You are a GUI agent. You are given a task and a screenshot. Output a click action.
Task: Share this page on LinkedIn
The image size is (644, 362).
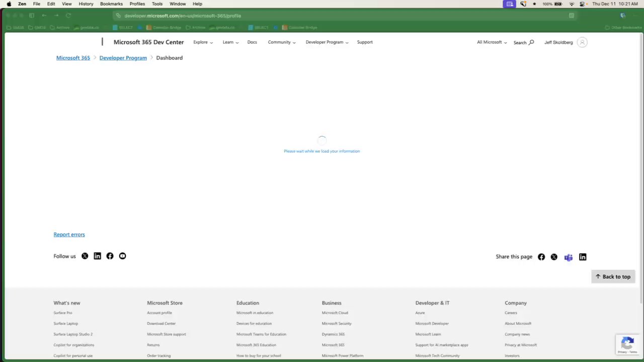coord(583,257)
